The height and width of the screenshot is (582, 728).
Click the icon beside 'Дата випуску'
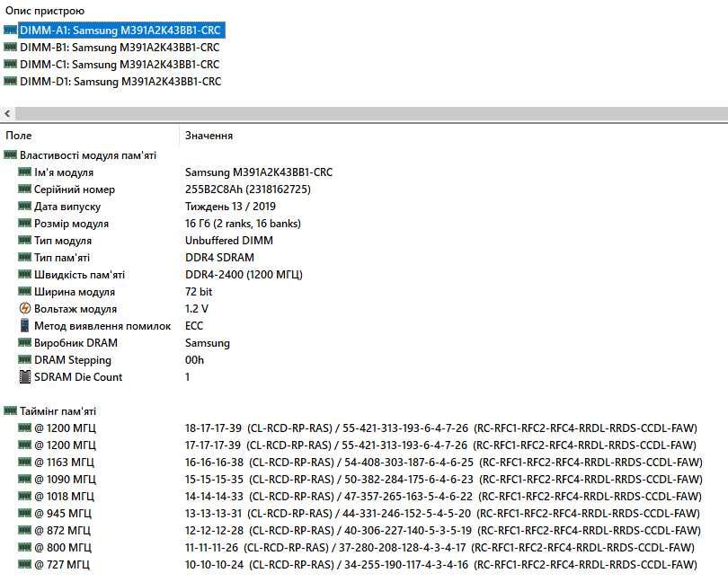pos(24,206)
